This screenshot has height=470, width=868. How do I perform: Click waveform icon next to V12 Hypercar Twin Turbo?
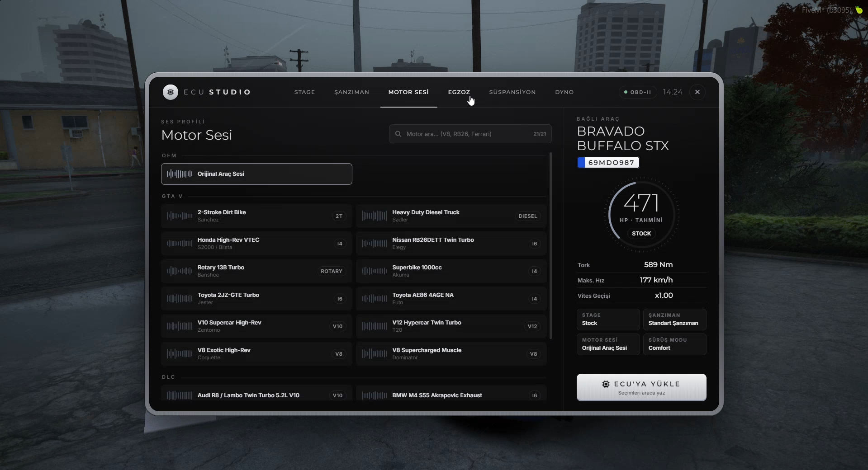(x=374, y=326)
